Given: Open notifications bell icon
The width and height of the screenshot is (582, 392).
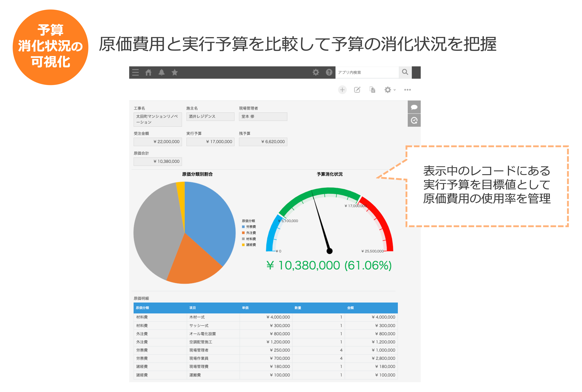Looking at the screenshot, I should point(162,73).
